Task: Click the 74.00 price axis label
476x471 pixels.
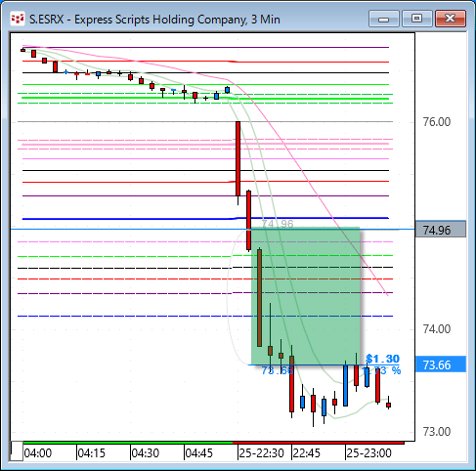Action: click(437, 329)
